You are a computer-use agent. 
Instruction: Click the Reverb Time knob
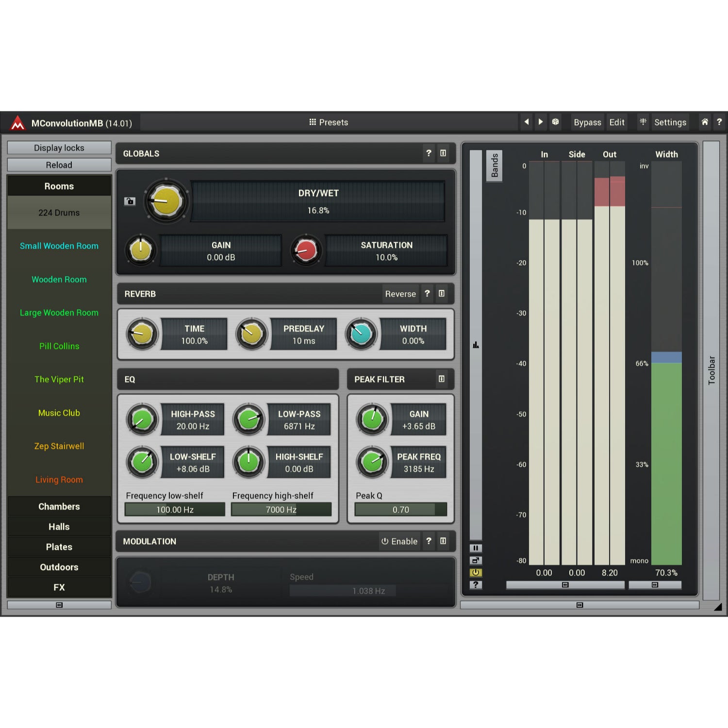pos(142,334)
